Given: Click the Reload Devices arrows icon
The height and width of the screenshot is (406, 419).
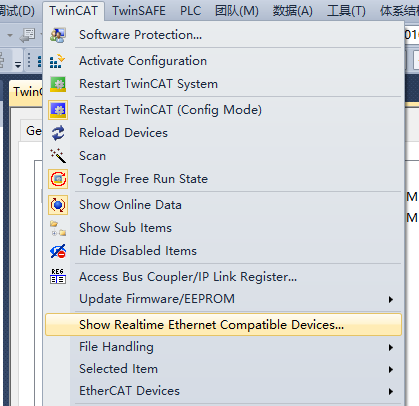Looking at the screenshot, I should coord(58,133).
